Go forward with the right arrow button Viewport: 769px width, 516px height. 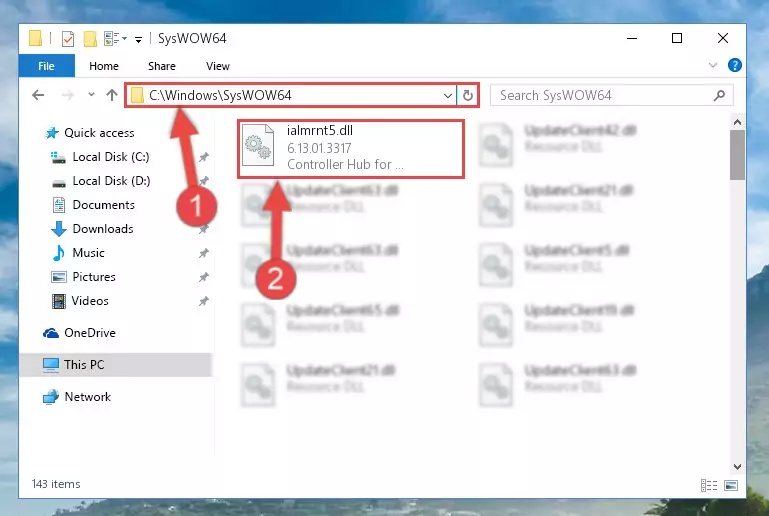tap(68, 95)
